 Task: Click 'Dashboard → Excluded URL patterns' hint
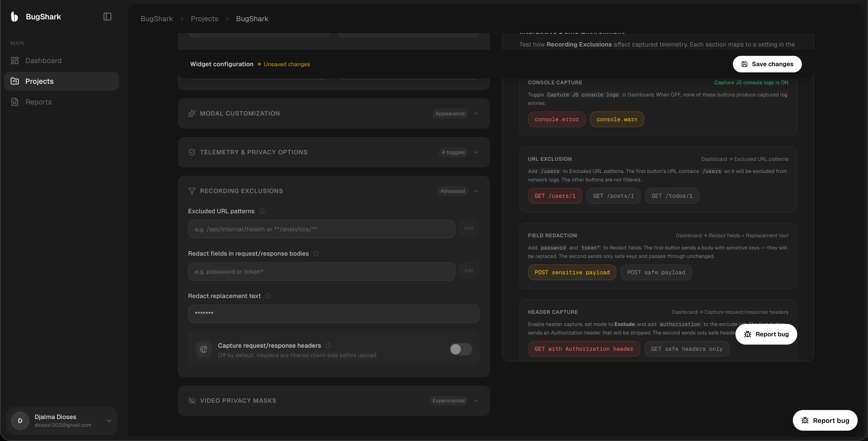pos(745,159)
